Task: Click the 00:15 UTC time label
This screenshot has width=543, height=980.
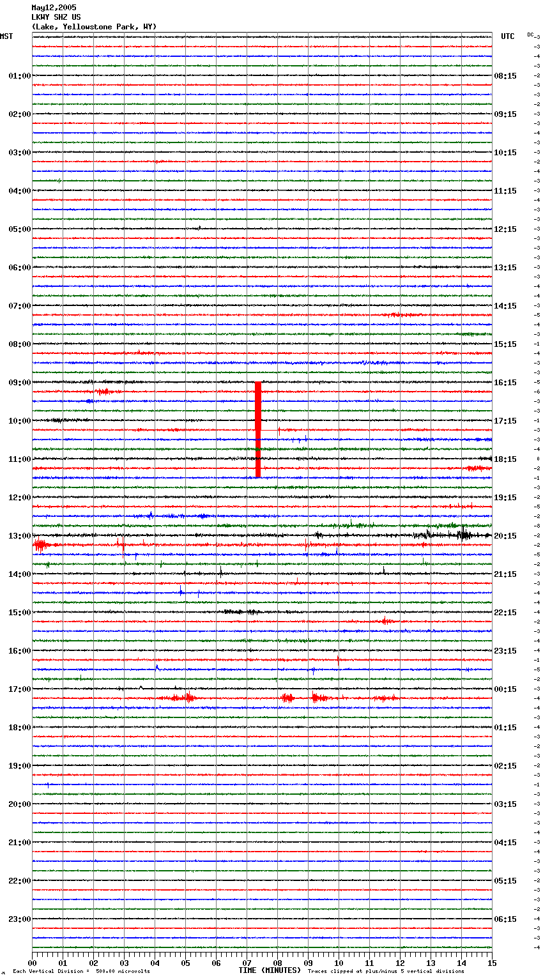Action: click(505, 689)
